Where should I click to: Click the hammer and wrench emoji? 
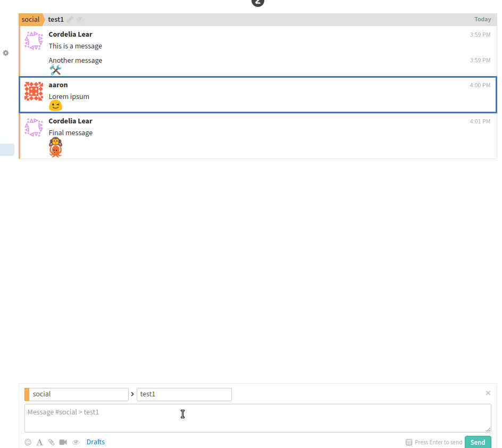pos(55,70)
